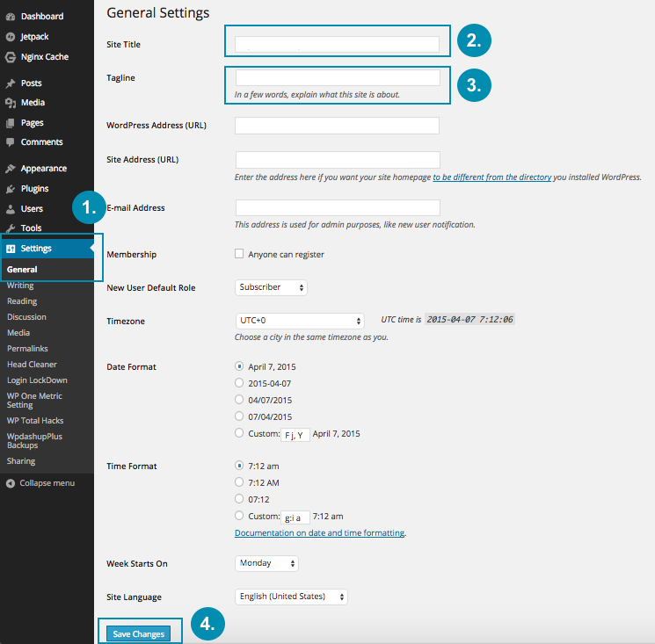Click the Site Title input field
This screenshot has height=644, width=655.
pyautogui.click(x=337, y=44)
